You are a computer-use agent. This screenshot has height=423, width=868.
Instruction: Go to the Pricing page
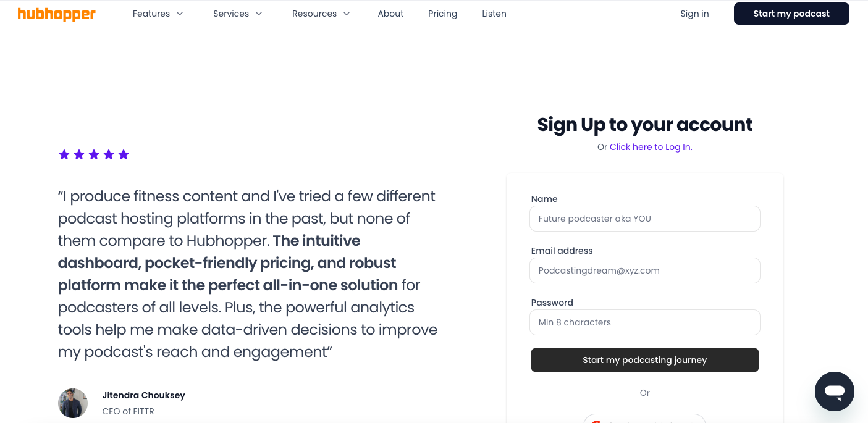(442, 13)
